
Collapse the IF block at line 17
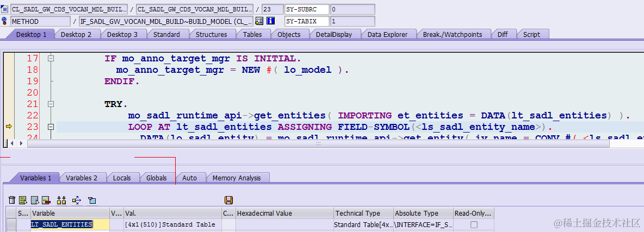tap(51, 58)
